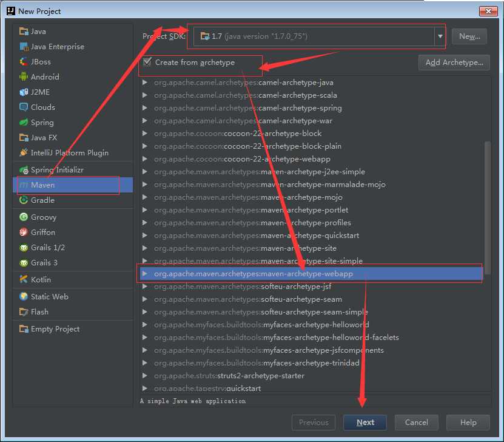Select the Grails 1/2 icon

pos(24,247)
